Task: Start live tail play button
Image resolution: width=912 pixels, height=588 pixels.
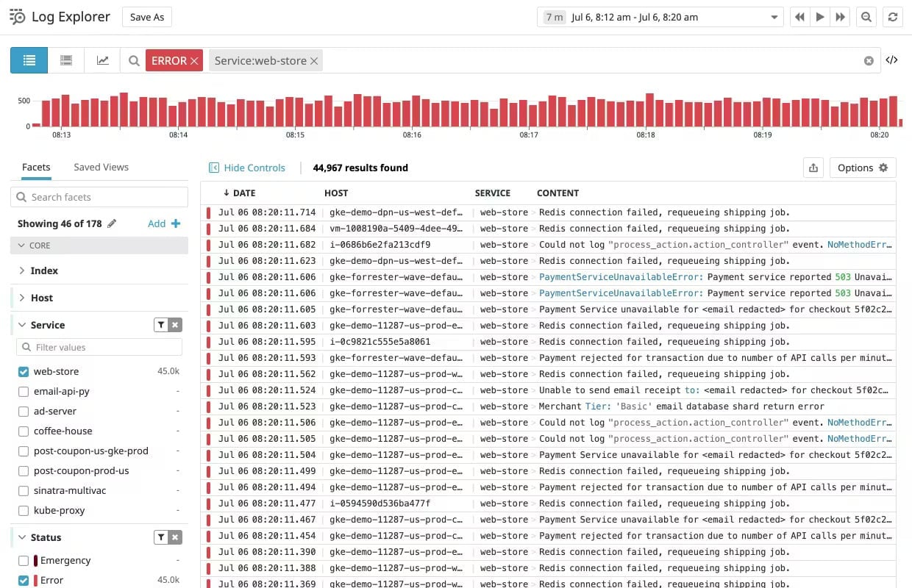Action: click(x=819, y=17)
